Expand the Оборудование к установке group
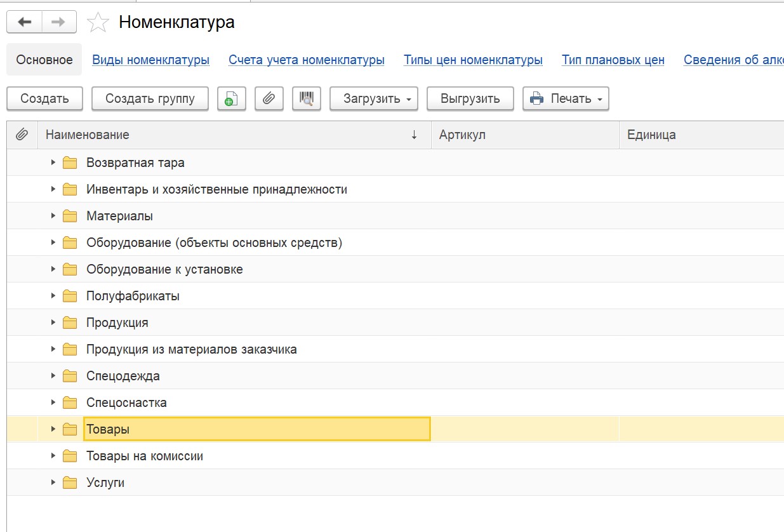 53,269
